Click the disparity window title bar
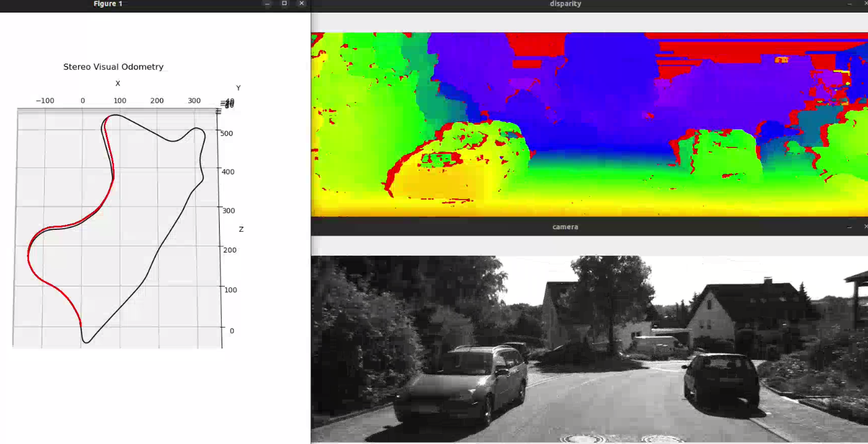 click(565, 4)
